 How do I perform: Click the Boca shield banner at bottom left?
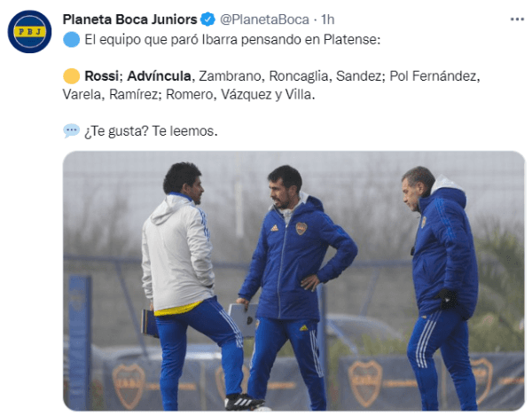click(129, 386)
